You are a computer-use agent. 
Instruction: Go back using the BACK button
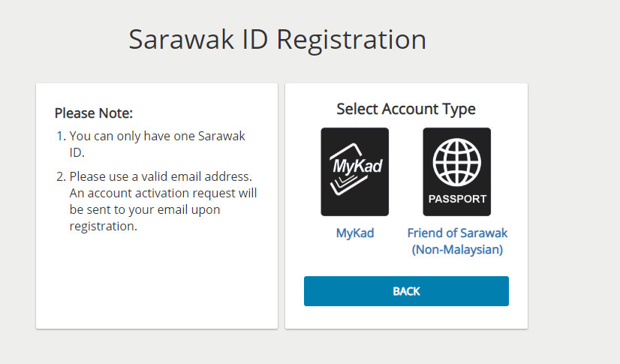(x=406, y=291)
